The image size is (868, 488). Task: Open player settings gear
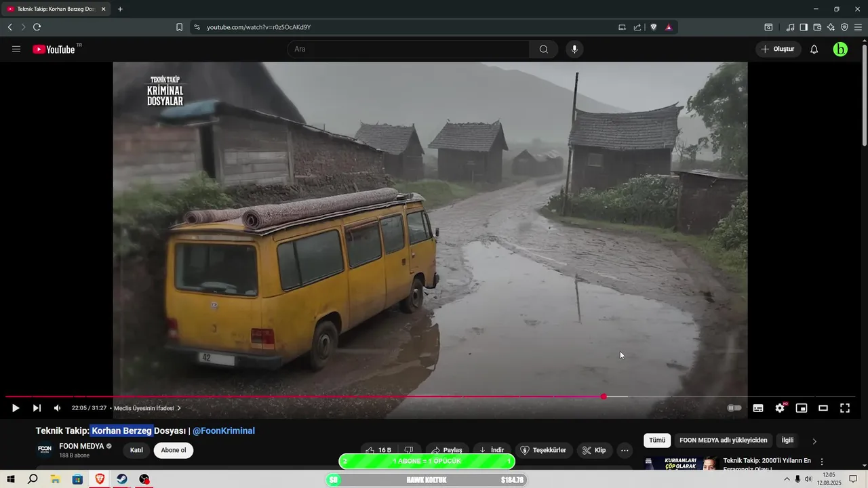780,408
